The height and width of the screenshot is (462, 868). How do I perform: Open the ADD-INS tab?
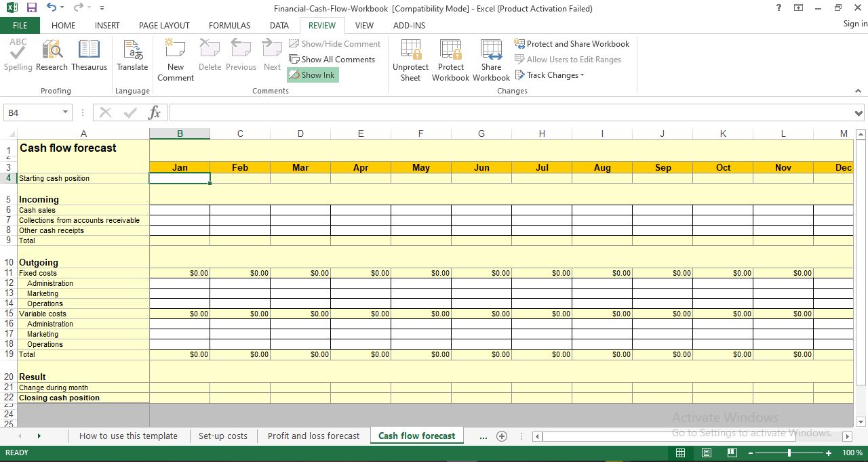coord(410,26)
